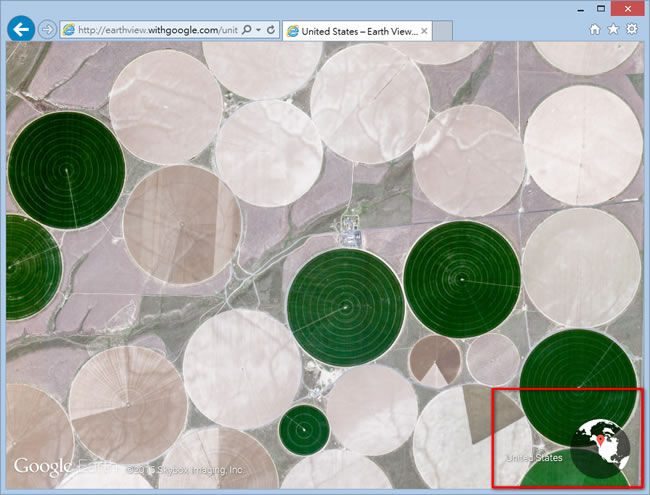The image size is (650, 495).
Task: Click the Home icon
Action: (595, 29)
